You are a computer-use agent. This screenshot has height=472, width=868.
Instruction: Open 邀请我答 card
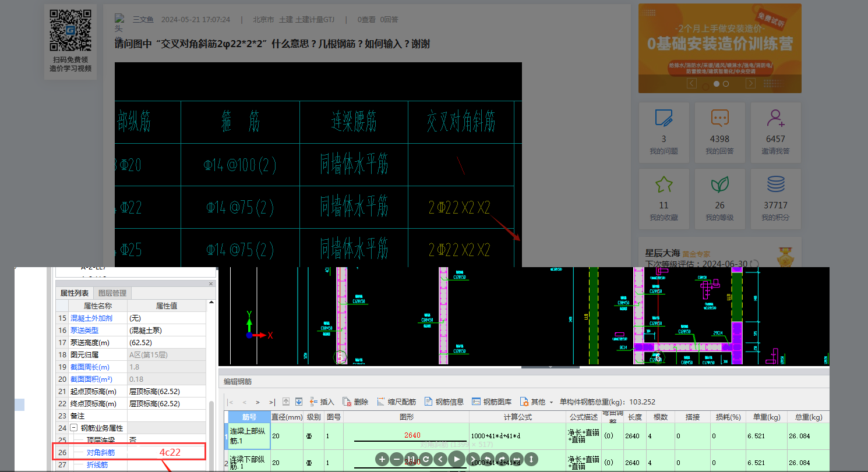tap(775, 132)
